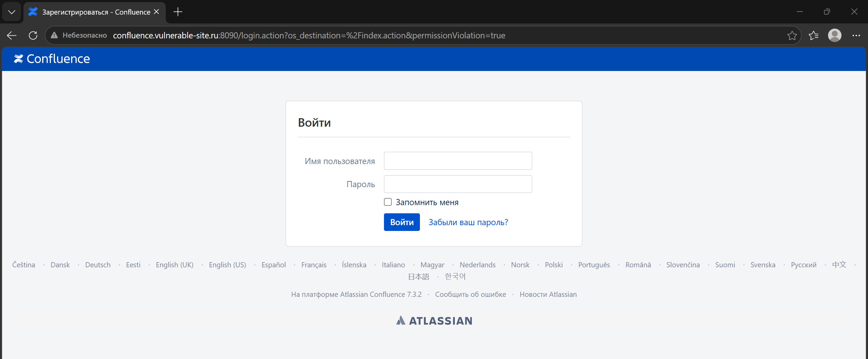This screenshot has height=359, width=868.
Task: Switch language to Magyar
Action: 432,265
